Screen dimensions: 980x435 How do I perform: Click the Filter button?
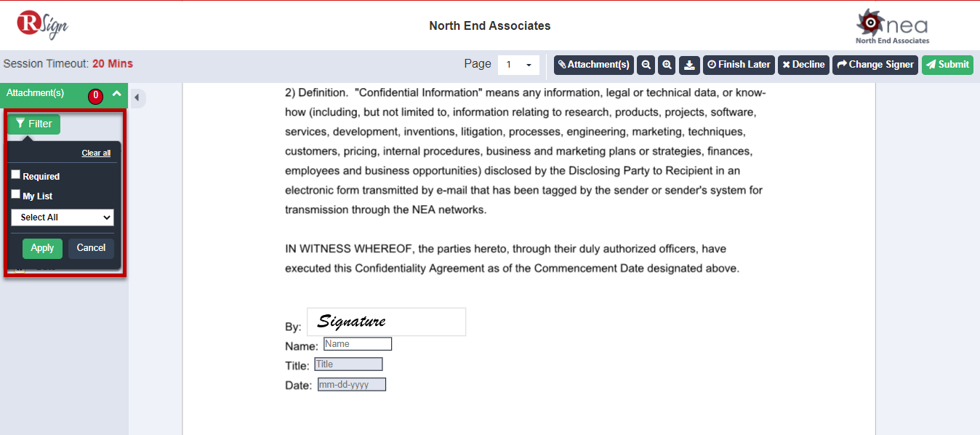[33, 124]
